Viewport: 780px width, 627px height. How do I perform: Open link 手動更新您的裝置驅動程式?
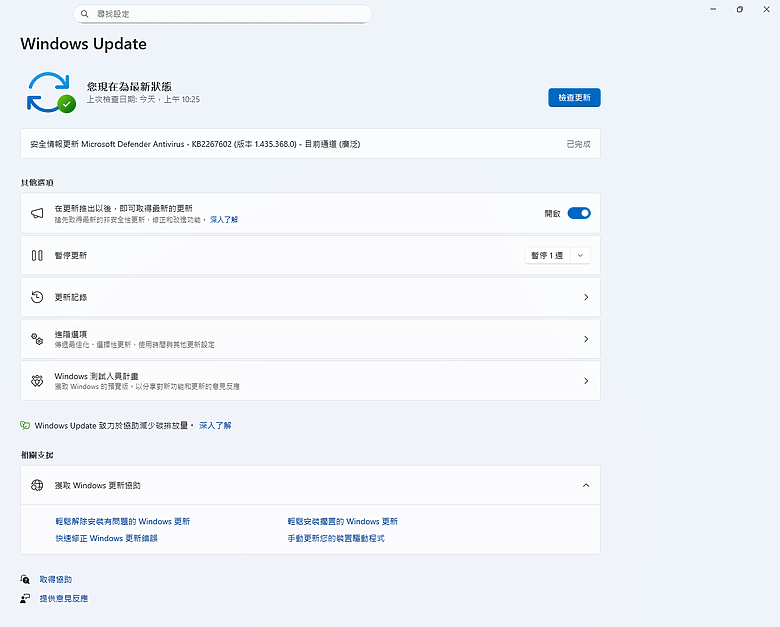336,538
